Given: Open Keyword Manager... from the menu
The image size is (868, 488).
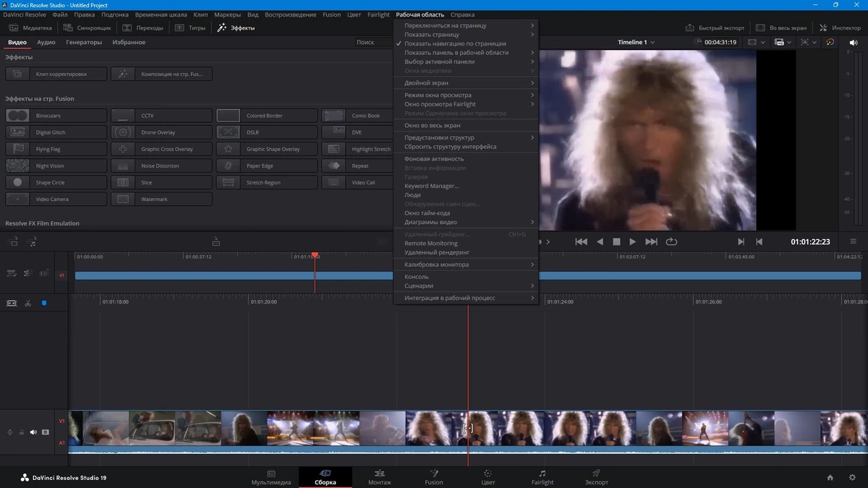Looking at the screenshot, I should click(x=465, y=186).
